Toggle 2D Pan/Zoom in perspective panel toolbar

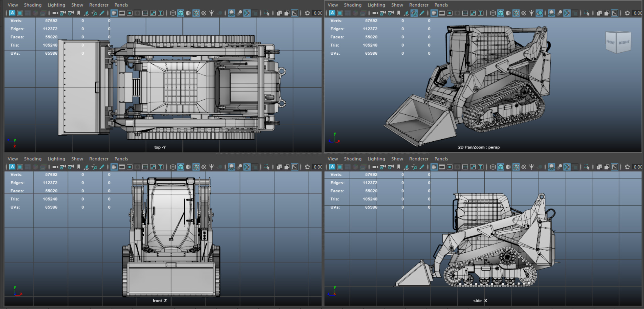click(414, 13)
